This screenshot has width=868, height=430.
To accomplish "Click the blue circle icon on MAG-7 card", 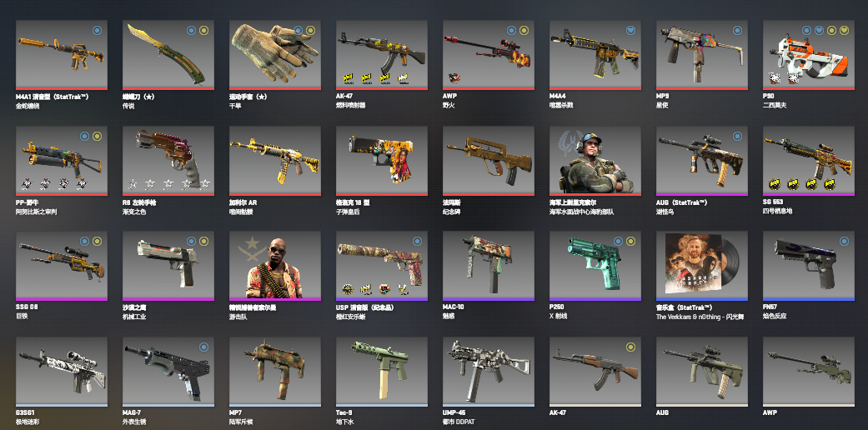I will (x=203, y=347).
